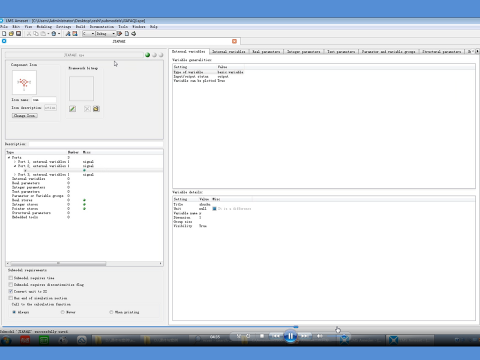Click the orange close icon on submodel tab
The width and height of the screenshot is (480, 360).
pyautogui.click(x=234, y=41)
